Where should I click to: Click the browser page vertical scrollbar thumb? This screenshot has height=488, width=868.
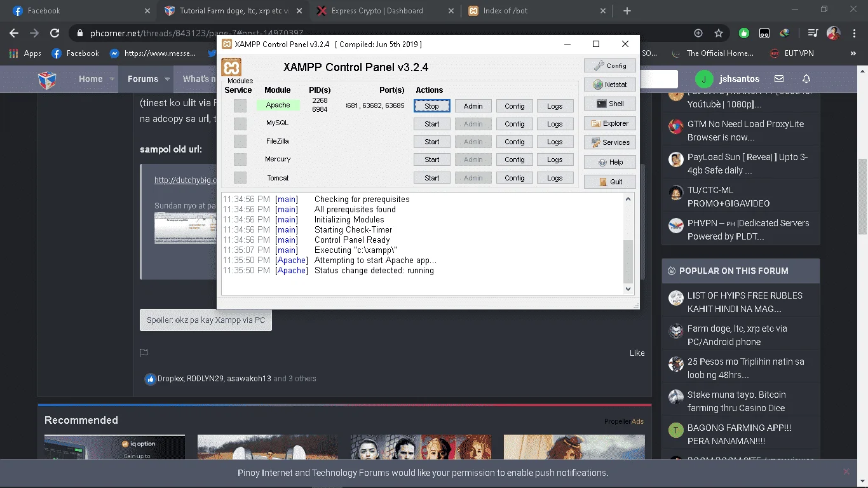[x=863, y=196]
